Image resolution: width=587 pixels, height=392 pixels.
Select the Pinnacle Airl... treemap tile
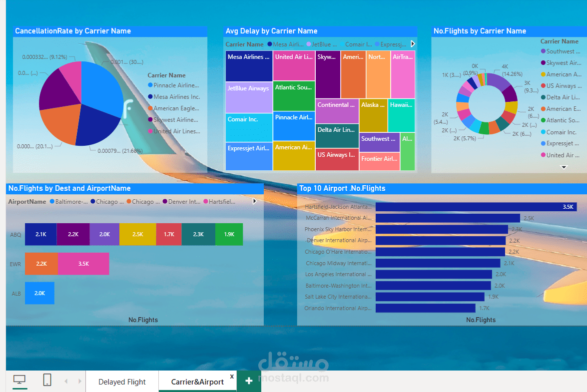pos(294,126)
